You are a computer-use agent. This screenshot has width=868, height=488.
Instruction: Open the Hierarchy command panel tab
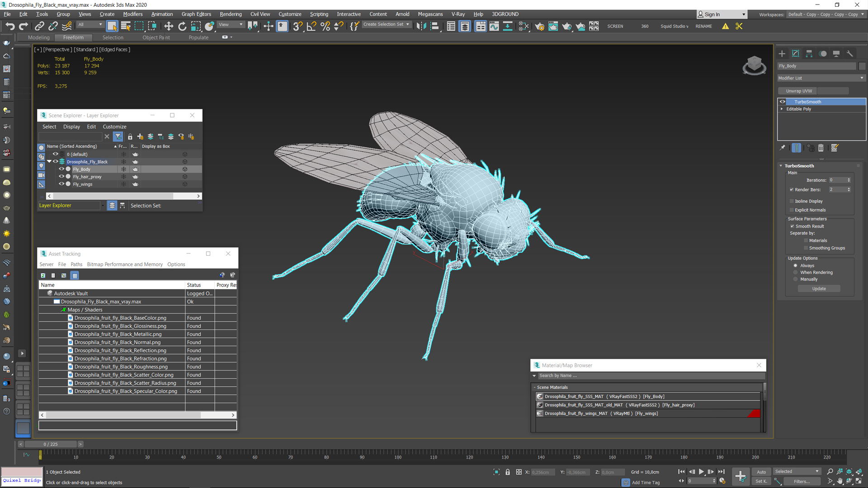[809, 53]
